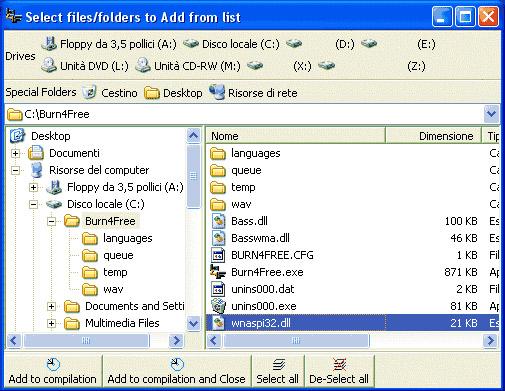Expand the Documents and Setti folder node
The height and width of the screenshot is (391, 505).
[x=51, y=306]
